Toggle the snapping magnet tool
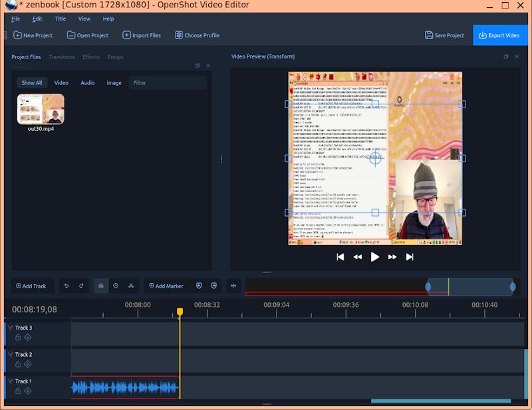This screenshot has height=410, width=532. pyautogui.click(x=101, y=286)
